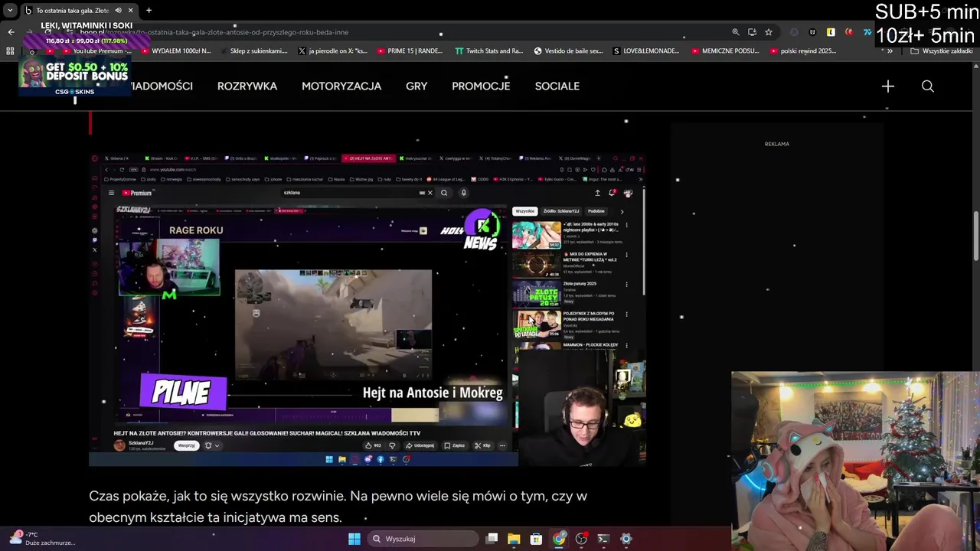980x551 pixels.
Task: Open the Settings gear app in the taskbar
Action: 626,539
